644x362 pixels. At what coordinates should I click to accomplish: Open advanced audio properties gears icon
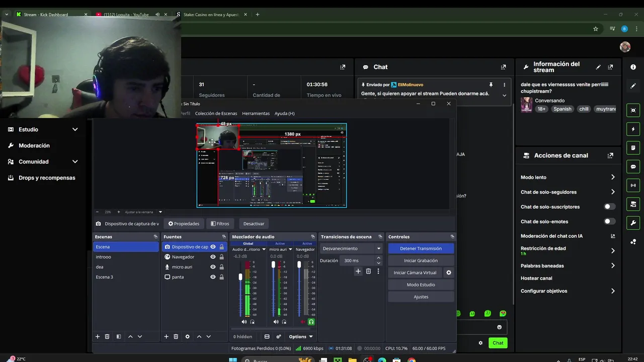pos(279,336)
